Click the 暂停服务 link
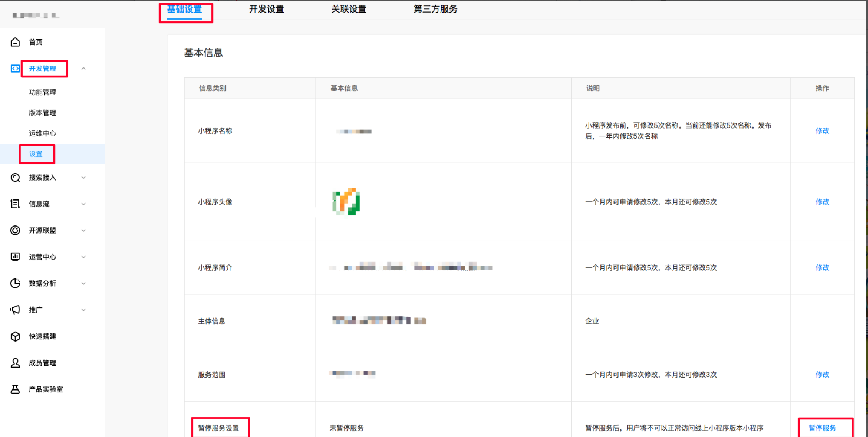This screenshot has width=868, height=437. (822, 428)
